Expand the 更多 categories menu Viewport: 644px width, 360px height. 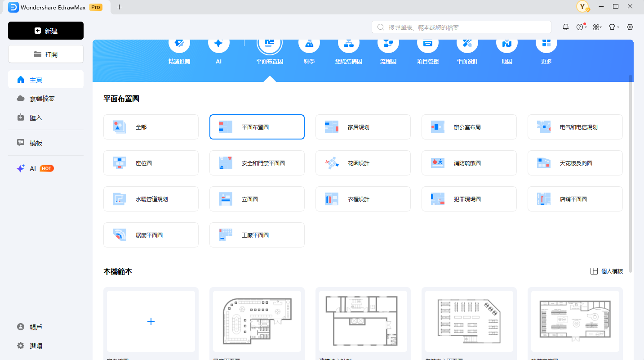[x=546, y=49]
